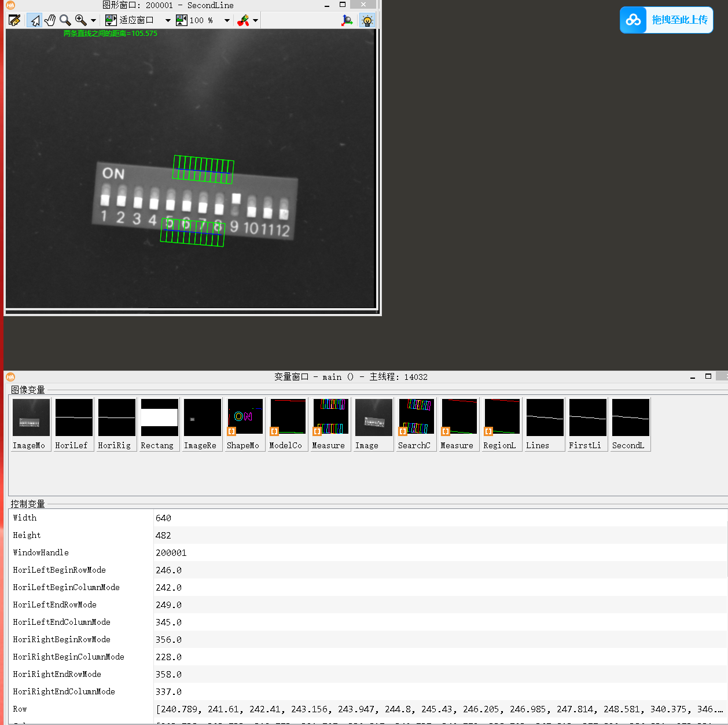
Task: Click the fit window (适应窗口) icon
Action: tap(111, 20)
